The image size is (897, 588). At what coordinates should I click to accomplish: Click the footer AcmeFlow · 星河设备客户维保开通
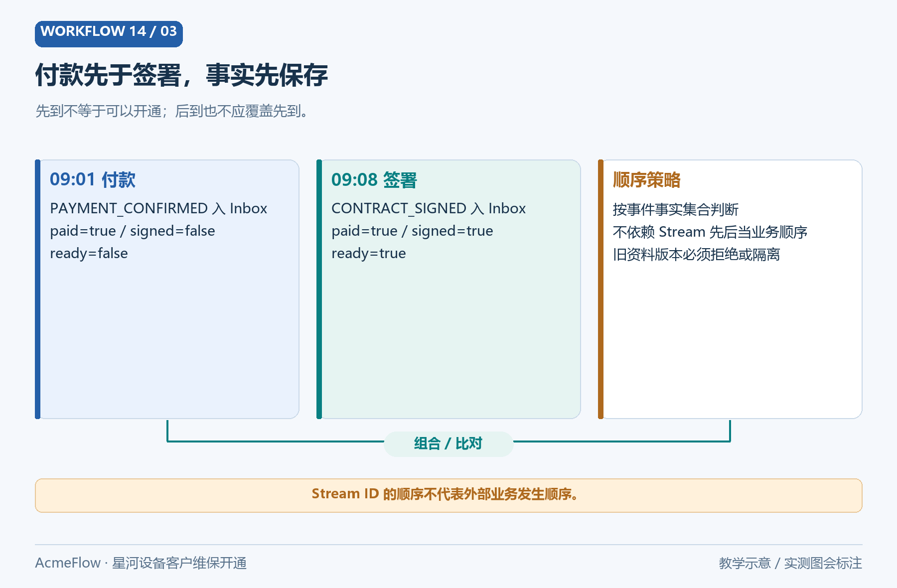(x=141, y=563)
